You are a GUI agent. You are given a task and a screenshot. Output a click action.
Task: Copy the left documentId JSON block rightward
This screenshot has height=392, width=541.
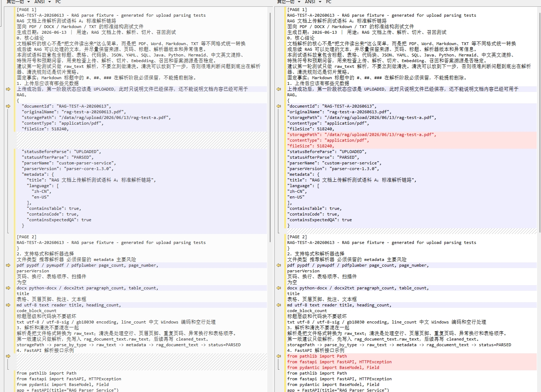pyautogui.click(x=8, y=106)
